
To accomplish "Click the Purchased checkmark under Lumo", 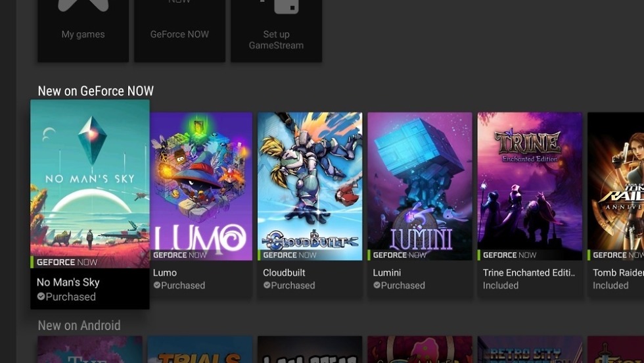I will [x=157, y=285].
